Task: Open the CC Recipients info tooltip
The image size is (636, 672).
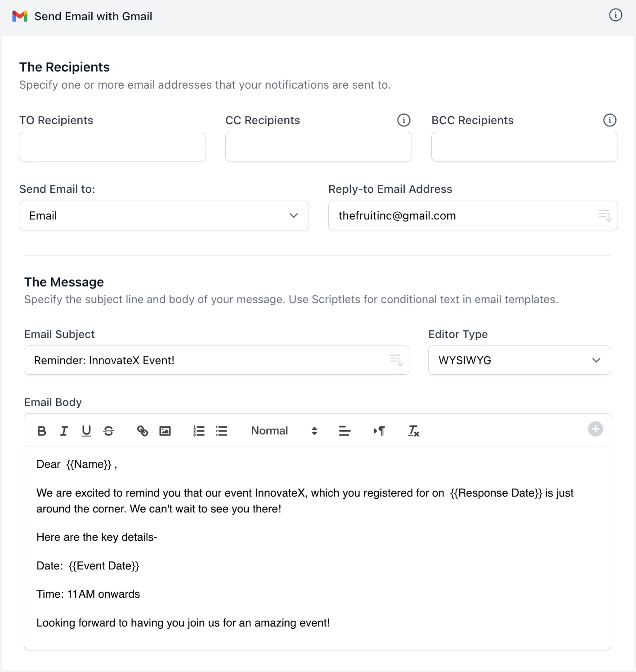Action: click(x=404, y=120)
